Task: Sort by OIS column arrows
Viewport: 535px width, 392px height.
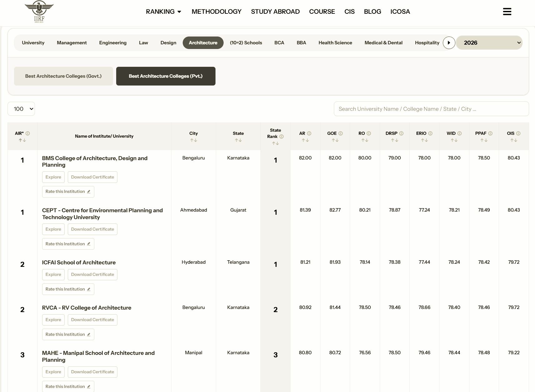Action: click(514, 140)
